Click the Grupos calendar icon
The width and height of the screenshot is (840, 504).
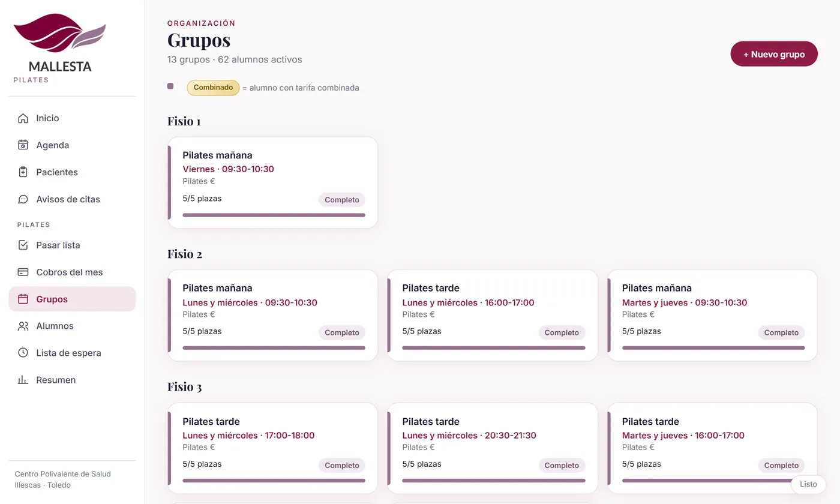click(x=23, y=299)
